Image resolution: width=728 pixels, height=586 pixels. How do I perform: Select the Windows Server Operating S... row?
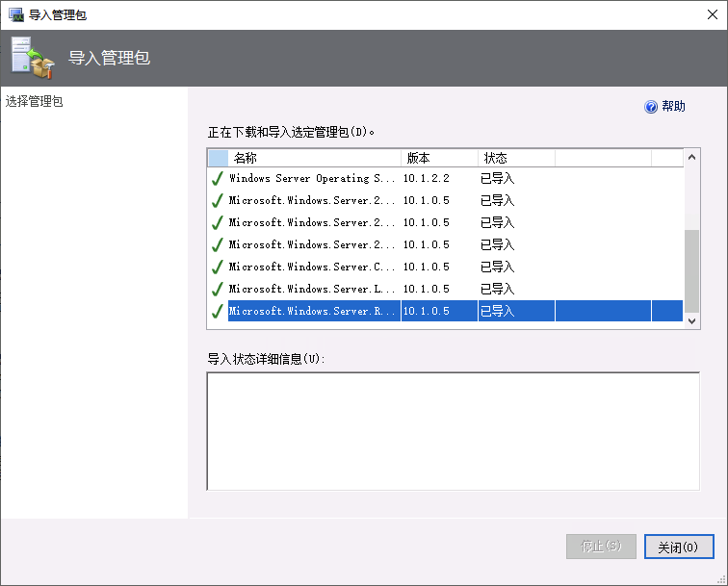445,178
